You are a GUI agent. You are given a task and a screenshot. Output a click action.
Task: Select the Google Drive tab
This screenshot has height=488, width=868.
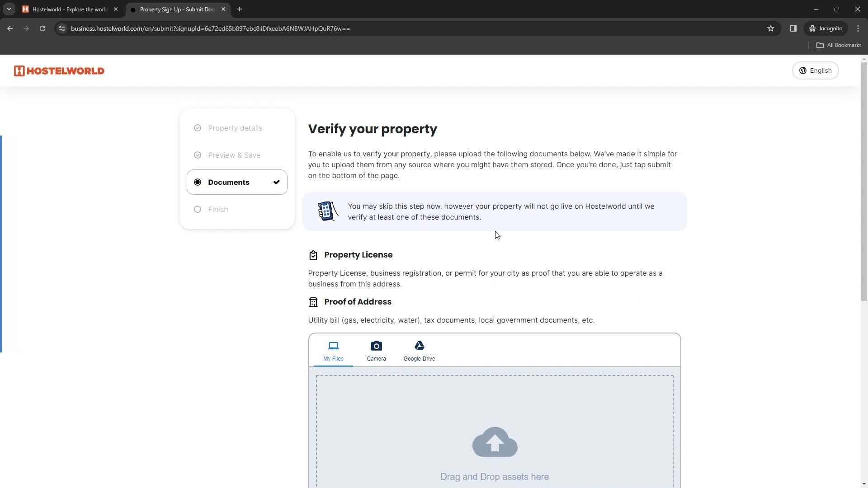(x=420, y=350)
